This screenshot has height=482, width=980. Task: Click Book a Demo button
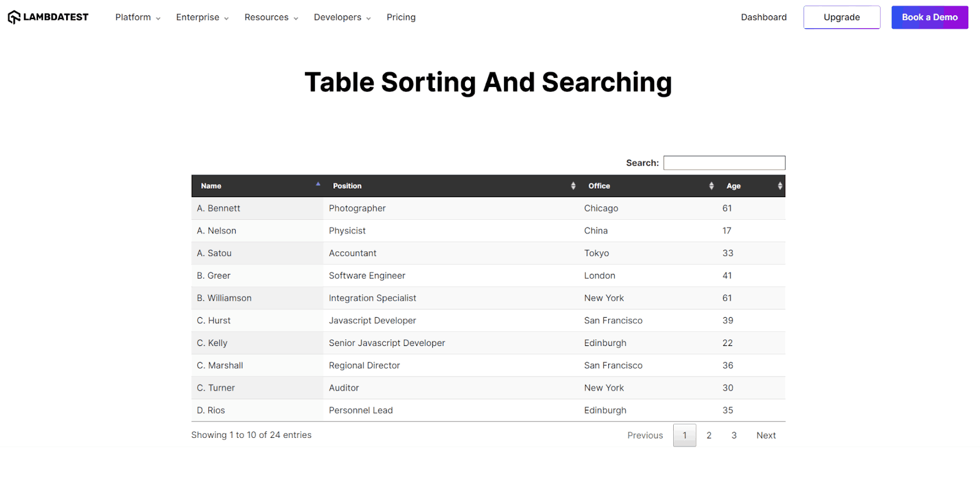coord(929,17)
